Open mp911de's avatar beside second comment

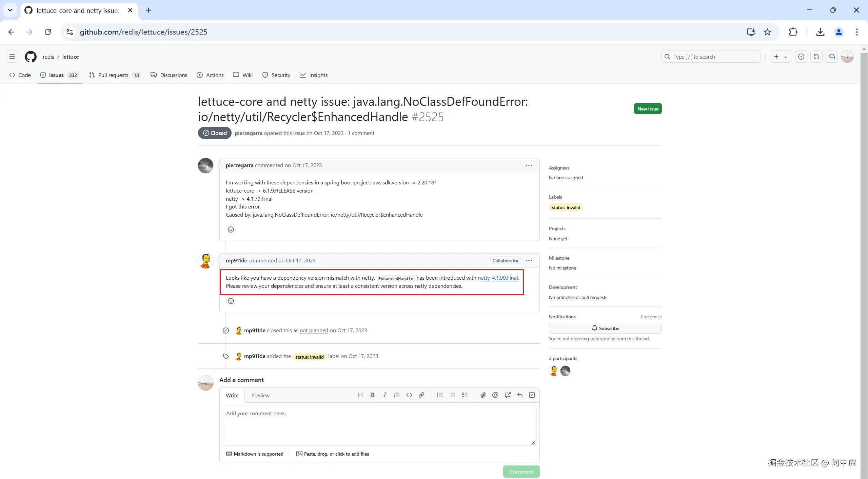click(205, 261)
